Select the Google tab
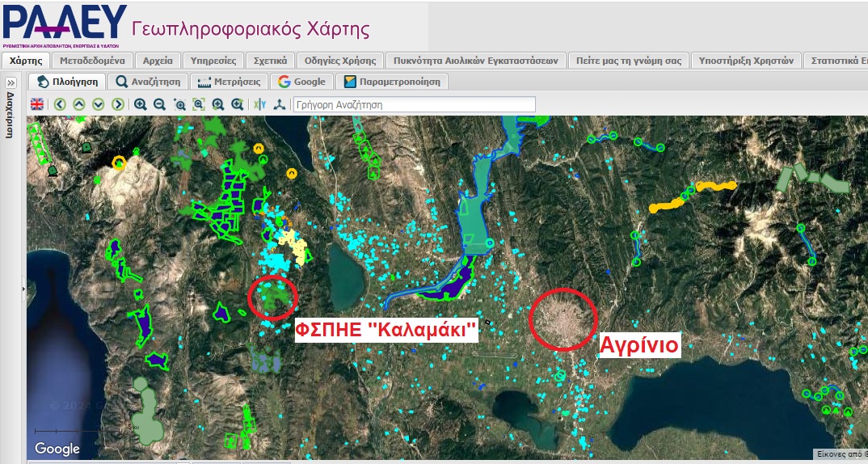 (301, 82)
